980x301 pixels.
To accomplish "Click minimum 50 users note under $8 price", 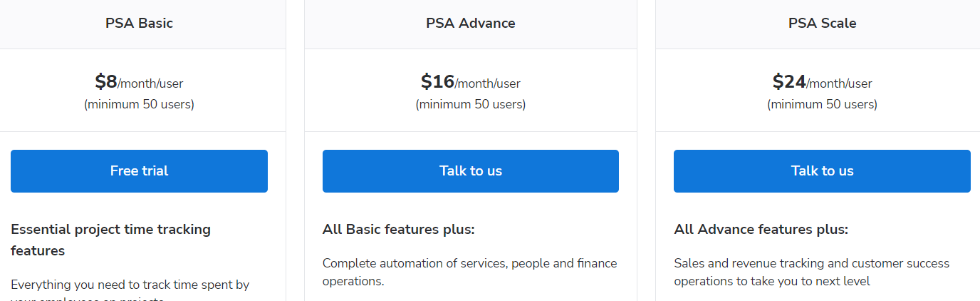I will pos(139,104).
